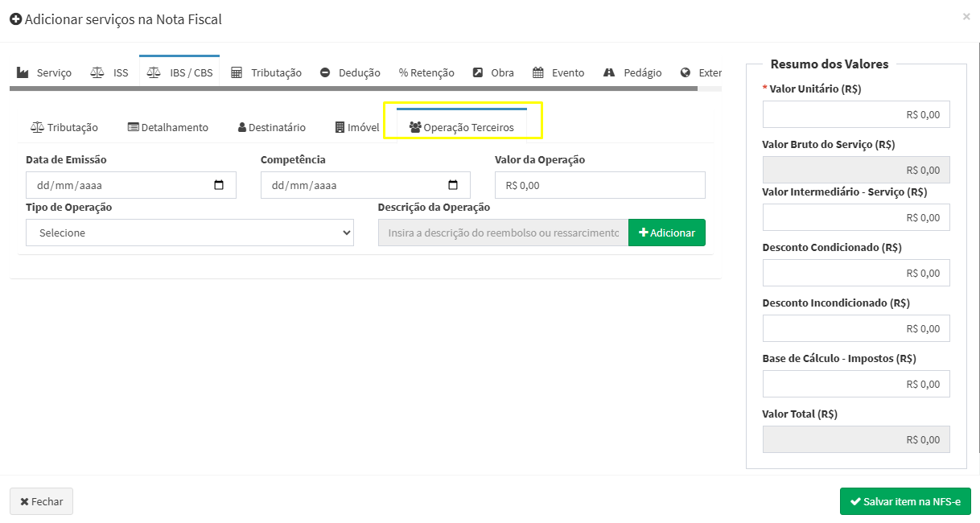
Task: Open the Detalhamento sub-tab
Action: [x=168, y=127]
